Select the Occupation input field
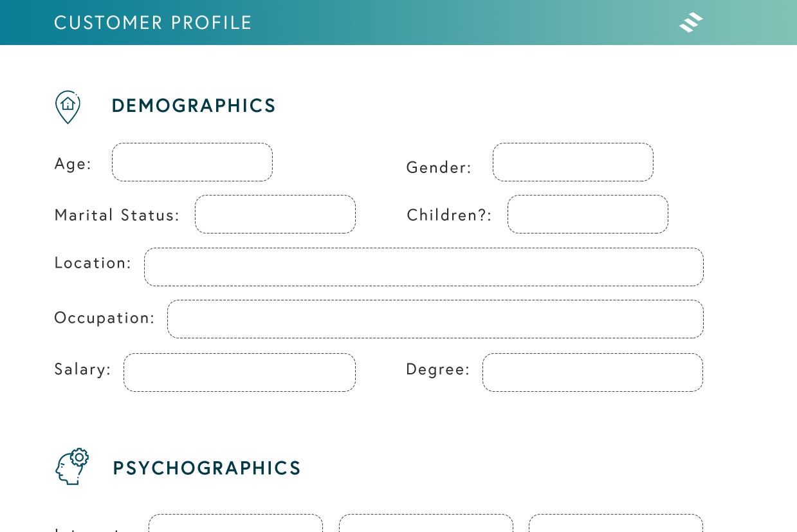797x532 pixels. click(435, 319)
